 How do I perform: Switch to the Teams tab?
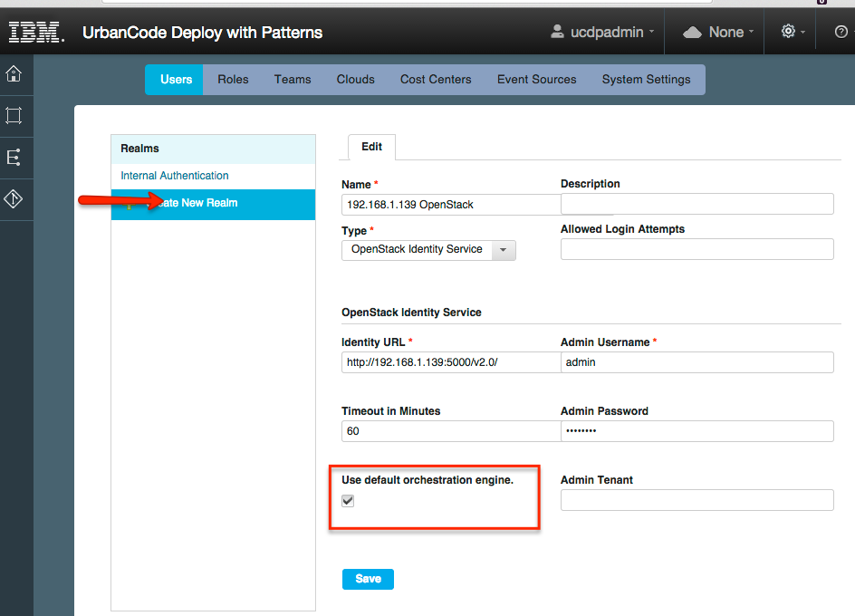(293, 80)
